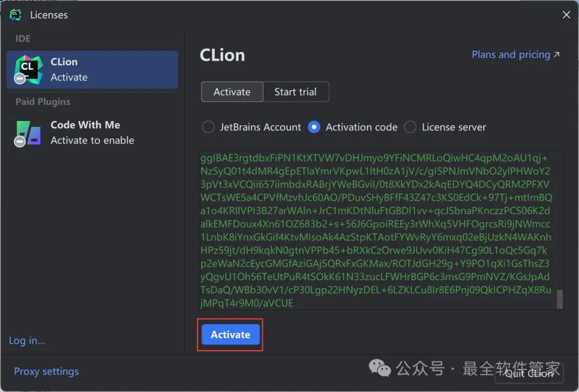Click the Code With Me plugin icon
The image size is (579, 392).
pos(29,132)
